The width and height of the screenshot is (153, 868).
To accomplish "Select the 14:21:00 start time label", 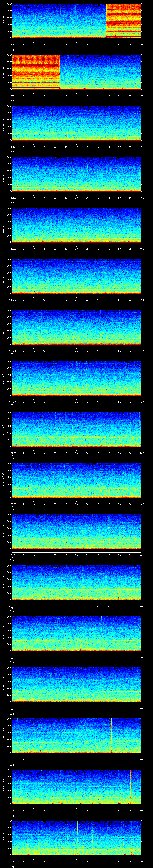I will [12, 402].
